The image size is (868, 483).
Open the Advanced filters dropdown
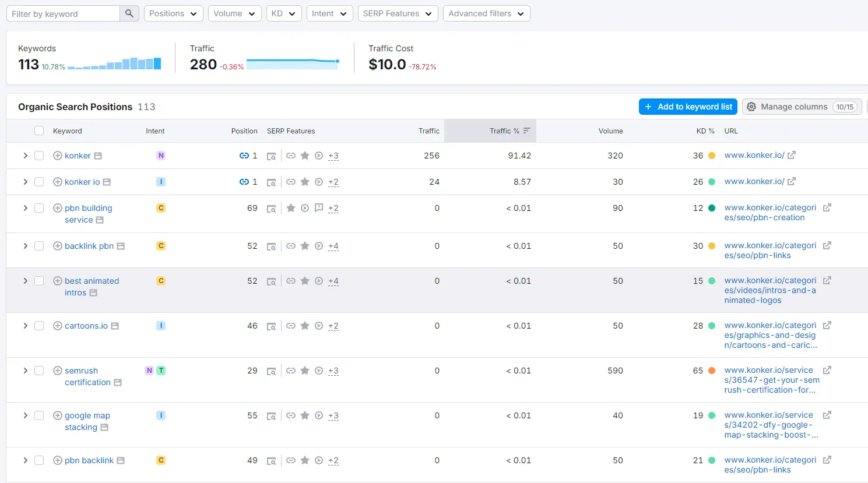click(486, 13)
